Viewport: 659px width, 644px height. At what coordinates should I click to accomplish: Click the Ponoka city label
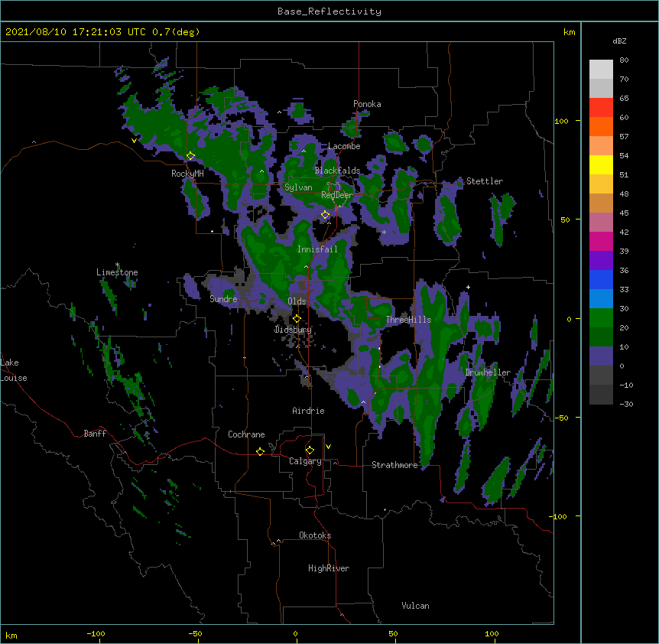point(367,104)
